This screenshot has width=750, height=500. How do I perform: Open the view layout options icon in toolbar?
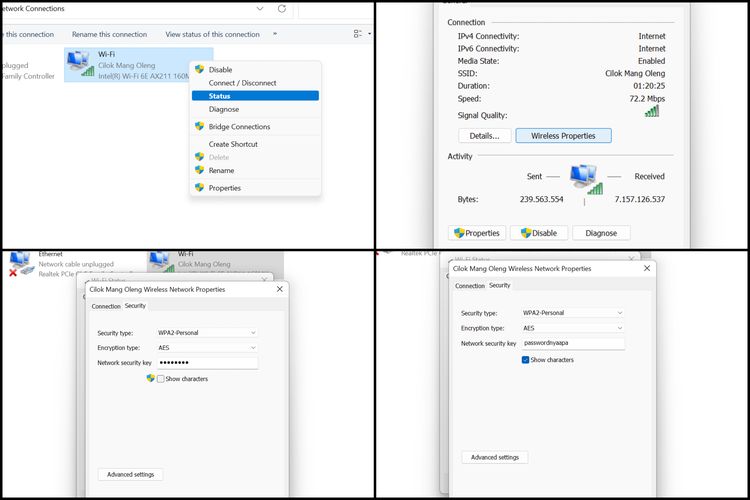[358, 34]
